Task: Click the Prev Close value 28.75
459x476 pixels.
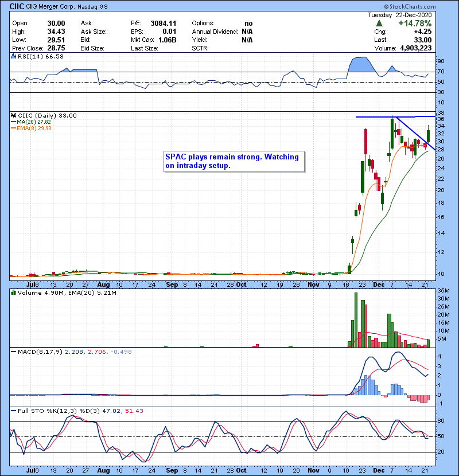Action: click(x=56, y=48)
